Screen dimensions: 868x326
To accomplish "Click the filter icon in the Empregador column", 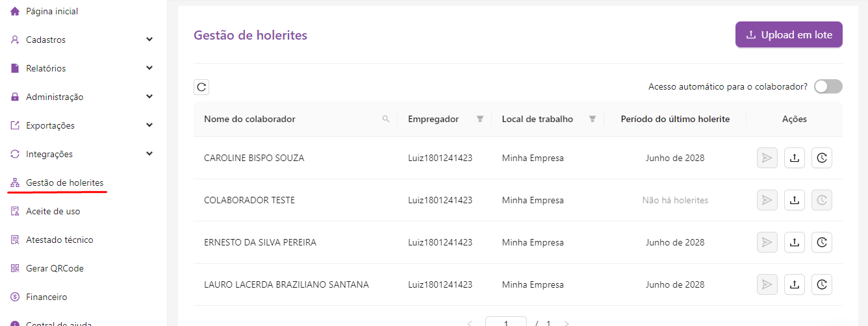I will pyautogui.click(x=480, y=119).
